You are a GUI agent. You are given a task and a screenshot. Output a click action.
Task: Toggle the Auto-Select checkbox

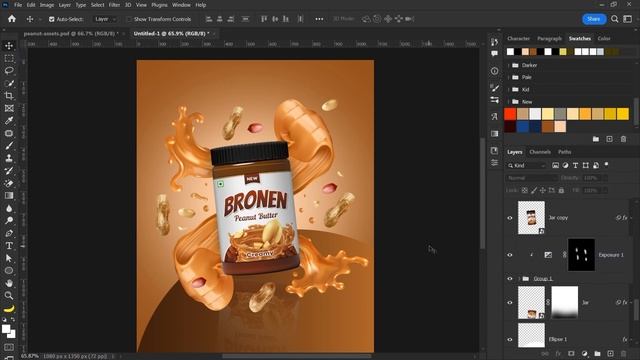pos(52,19)
